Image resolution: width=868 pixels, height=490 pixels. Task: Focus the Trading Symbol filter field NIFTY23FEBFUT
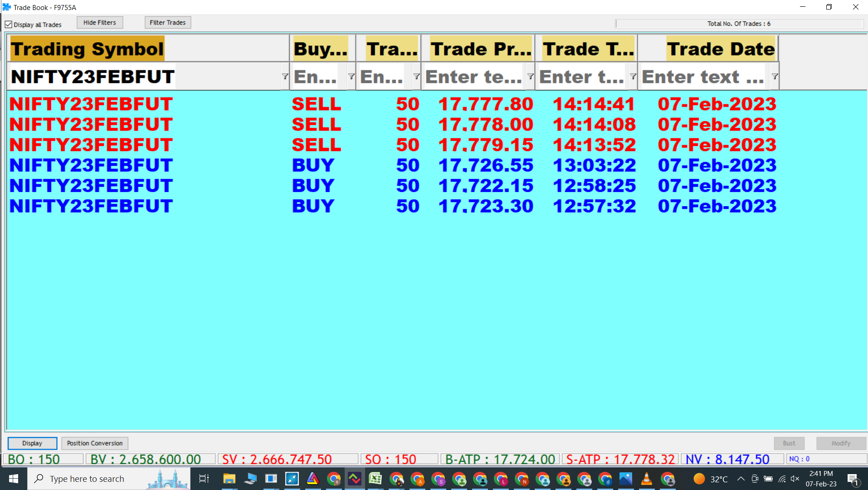coord(145,76)
